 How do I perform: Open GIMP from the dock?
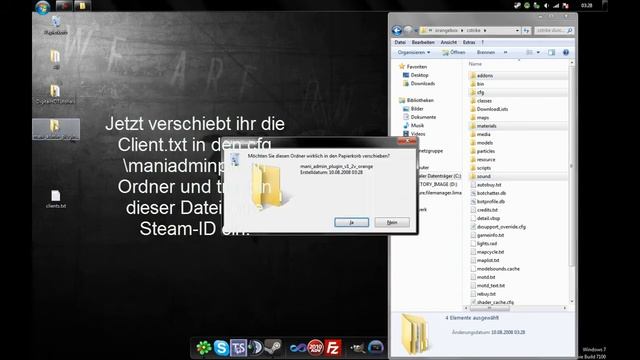pos(357,348)
